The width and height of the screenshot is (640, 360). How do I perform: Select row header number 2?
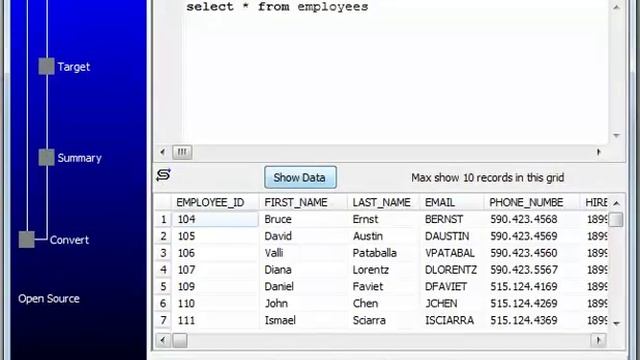(163, 236)
